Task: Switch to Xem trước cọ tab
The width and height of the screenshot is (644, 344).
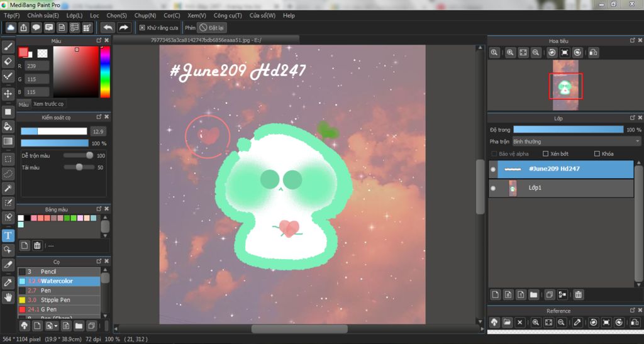Action: pyautogui.click(x=48, y=104)
